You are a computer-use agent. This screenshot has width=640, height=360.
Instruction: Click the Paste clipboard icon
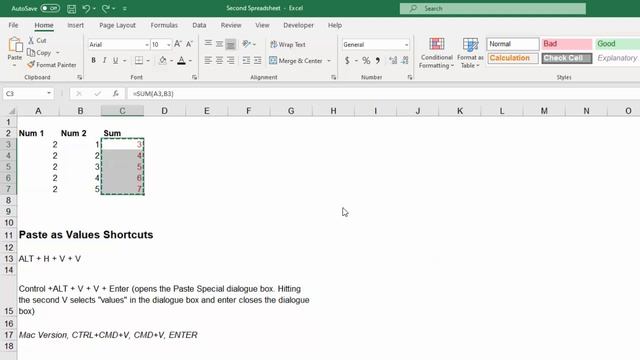point(15,44)
